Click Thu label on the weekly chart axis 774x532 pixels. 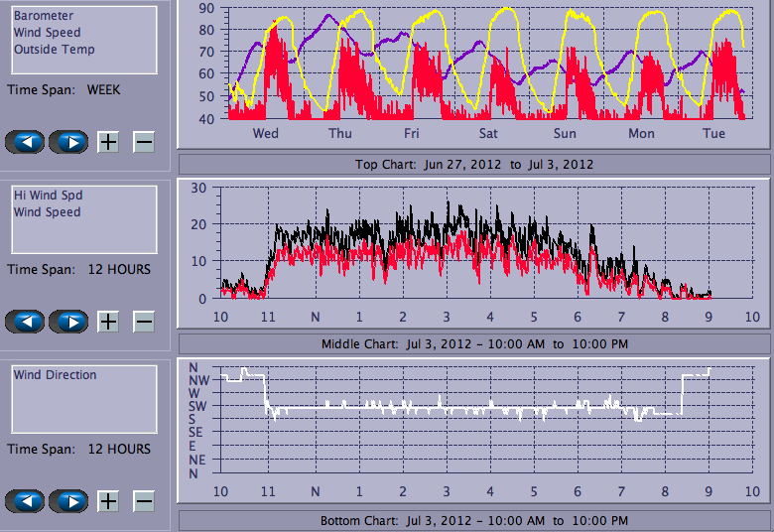[x=339, y=133]
